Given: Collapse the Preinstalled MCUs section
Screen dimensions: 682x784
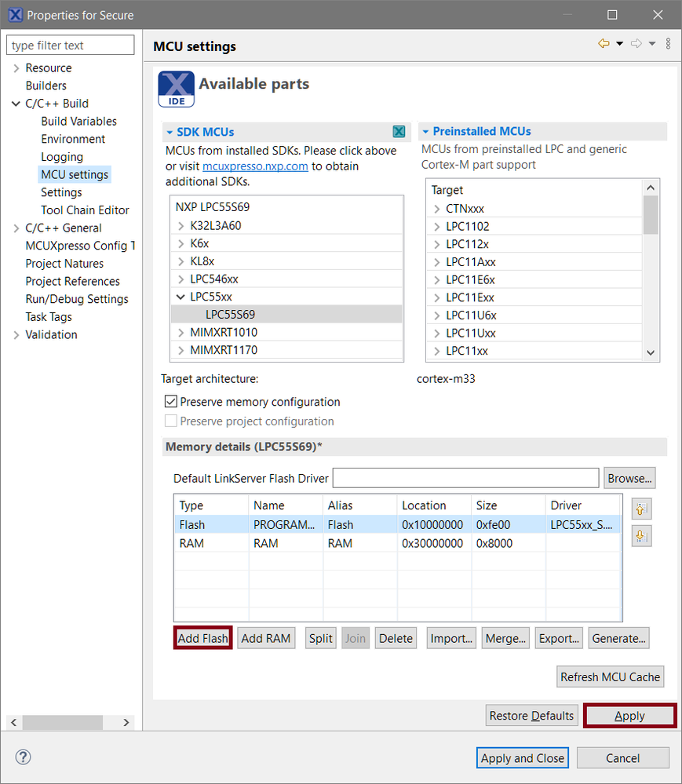Looking at the screenshot, I should tap(426, 132).
